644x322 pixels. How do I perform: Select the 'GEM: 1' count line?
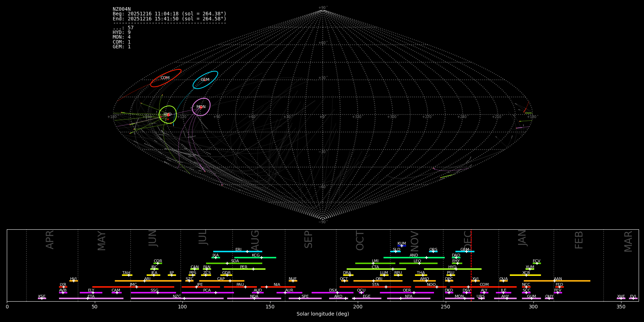(122, 47)
